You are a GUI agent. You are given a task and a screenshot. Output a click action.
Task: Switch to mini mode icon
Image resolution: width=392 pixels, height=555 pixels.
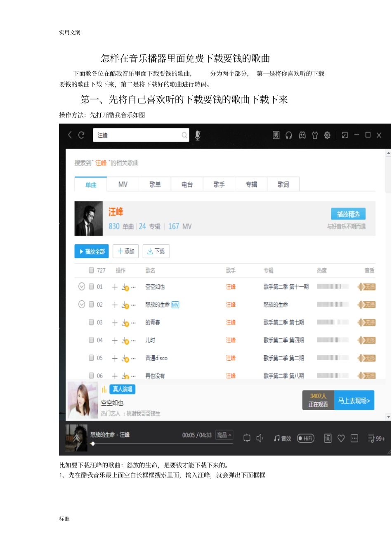pyautogui.click(x=345, y=135)
